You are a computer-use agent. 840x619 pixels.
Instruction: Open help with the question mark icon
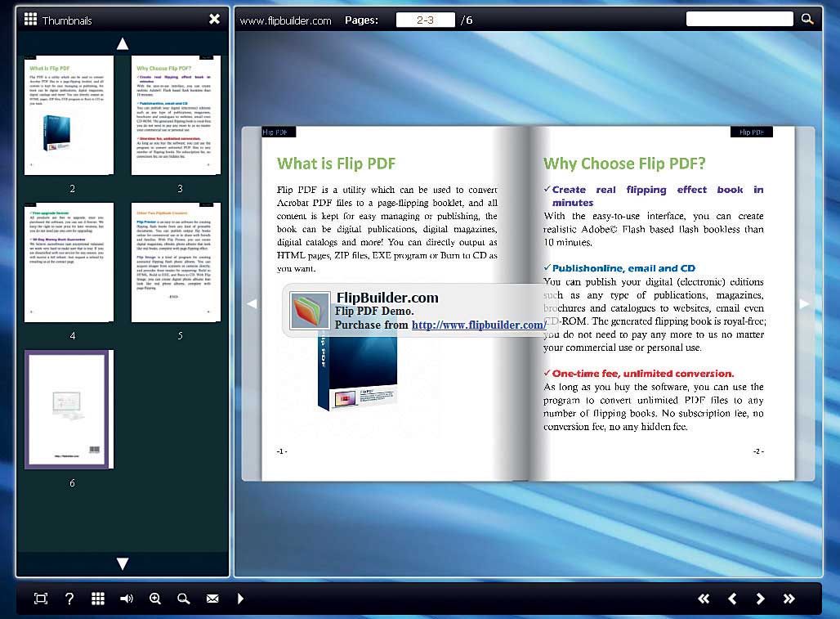(x=69, y=599)
